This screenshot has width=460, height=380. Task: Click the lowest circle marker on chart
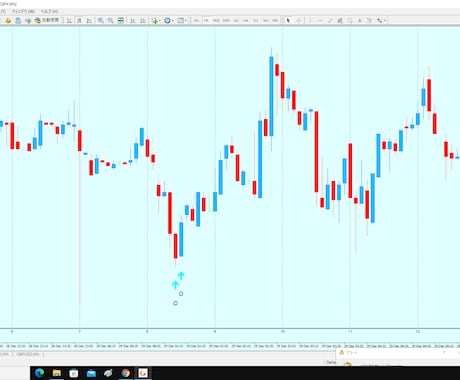pos(175,303)
